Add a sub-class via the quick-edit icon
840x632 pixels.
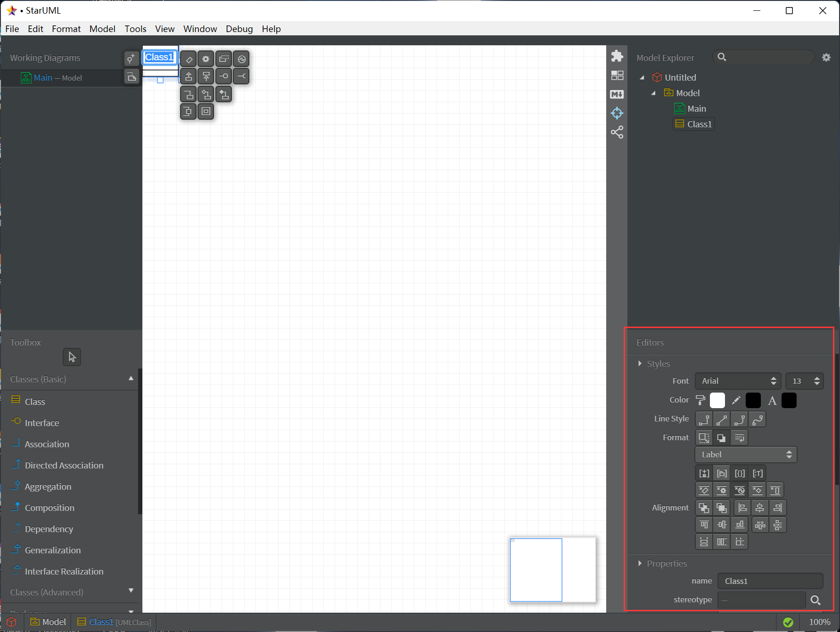[189, 76]
